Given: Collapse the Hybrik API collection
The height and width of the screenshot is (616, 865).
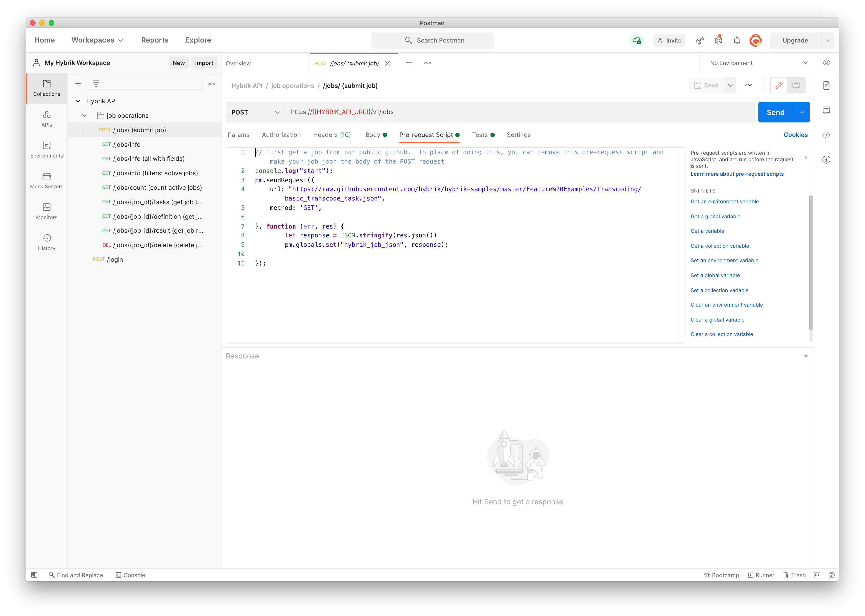Looking at the screenshot, I should click(x=78, y=101).
